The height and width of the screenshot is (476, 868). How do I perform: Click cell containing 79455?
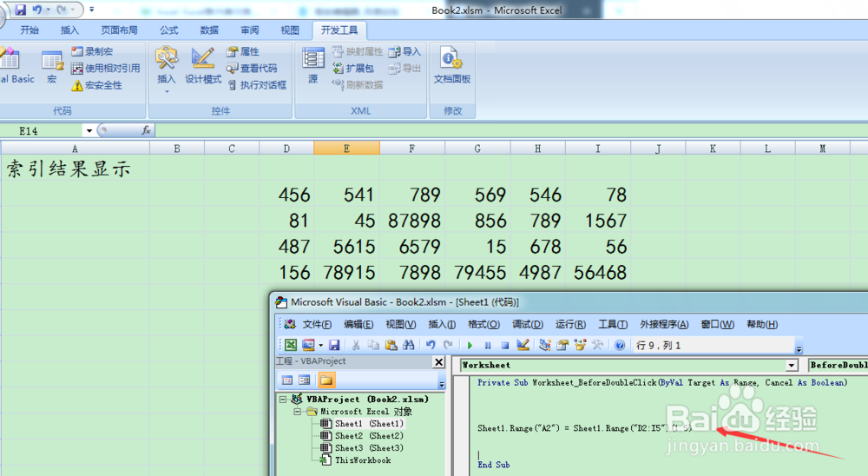[x=477, y=272]
